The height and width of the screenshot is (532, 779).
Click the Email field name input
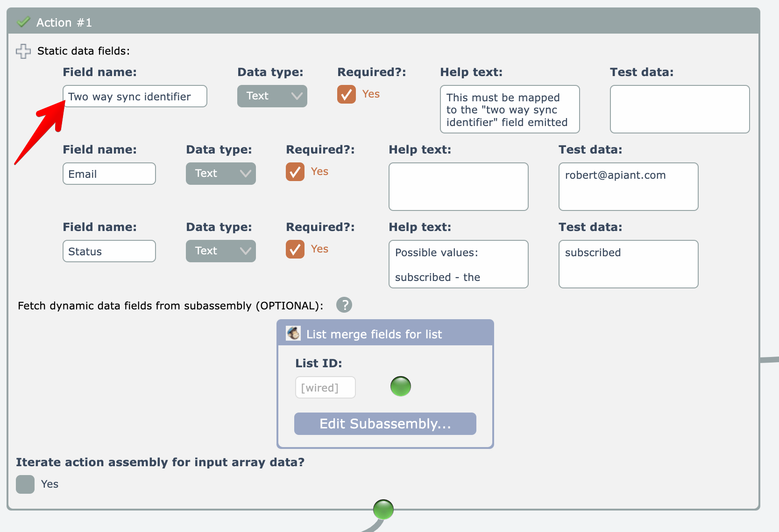click(109, 174)
